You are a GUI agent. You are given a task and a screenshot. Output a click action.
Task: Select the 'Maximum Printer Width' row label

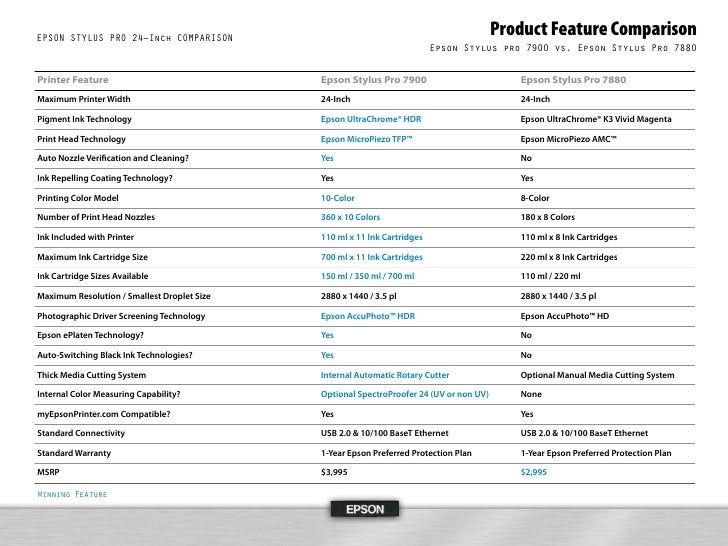point(84,99)
